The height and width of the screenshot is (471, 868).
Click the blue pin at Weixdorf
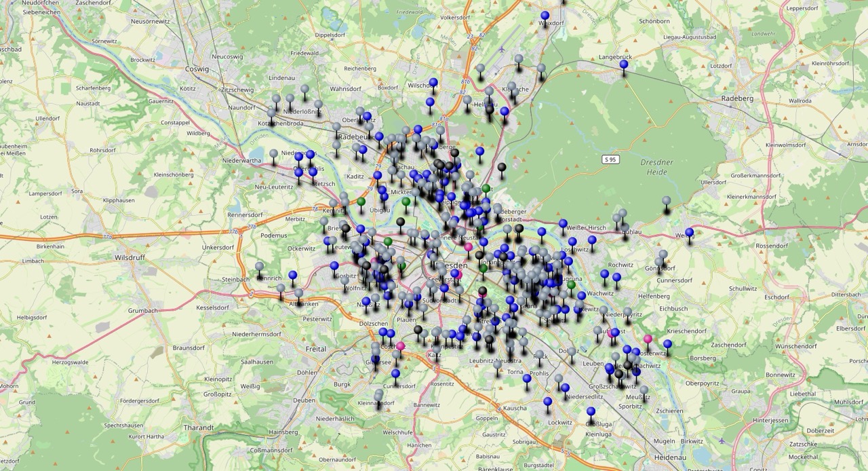(x=545, y=14)
